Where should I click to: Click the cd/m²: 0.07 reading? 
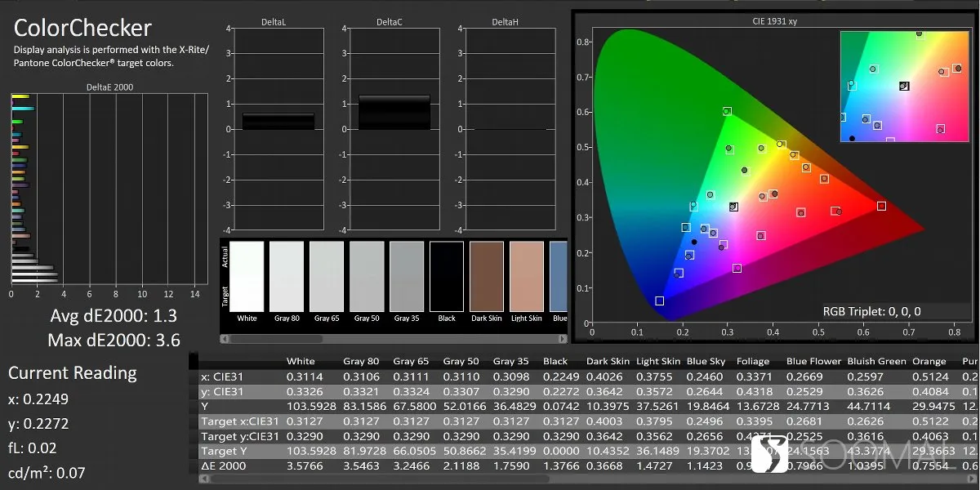pyautogui.click(x=47, y=473)
